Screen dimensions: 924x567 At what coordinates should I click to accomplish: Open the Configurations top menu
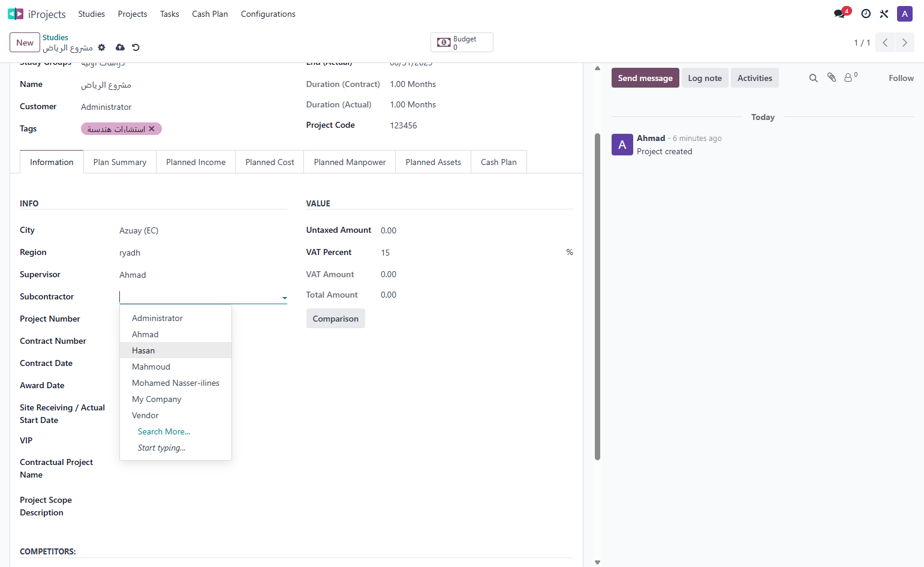pos(268,14)
